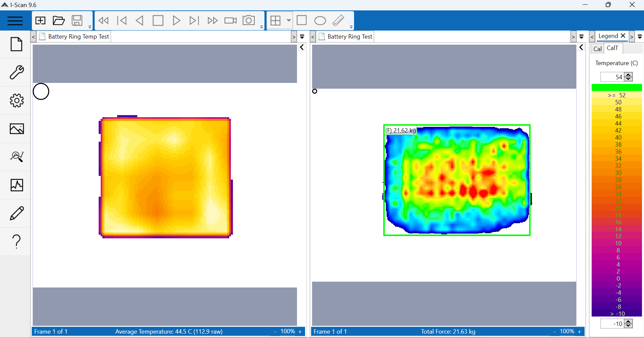Close the Legend panel
The width and height of the screenshot is (644, 338).
click(623, 36)
